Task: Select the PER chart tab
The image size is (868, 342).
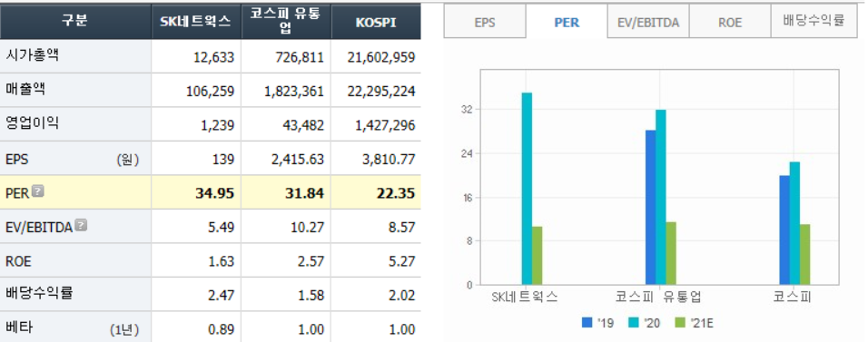Action: [x=567, y=23]
